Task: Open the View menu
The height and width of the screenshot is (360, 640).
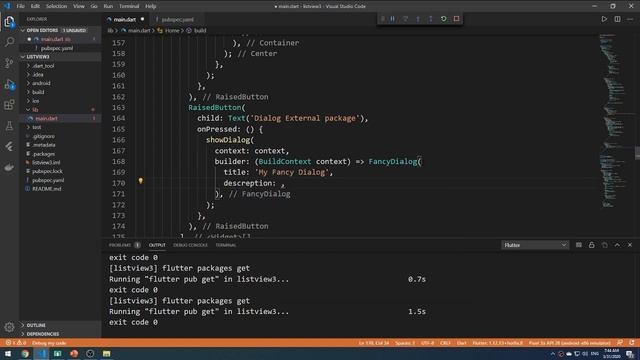Action: [x=79, y=6]
